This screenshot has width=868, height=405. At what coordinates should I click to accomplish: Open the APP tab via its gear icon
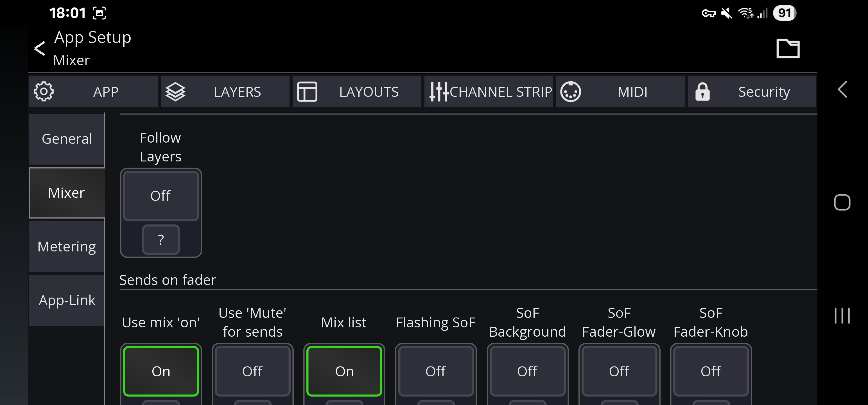(44, 91)
